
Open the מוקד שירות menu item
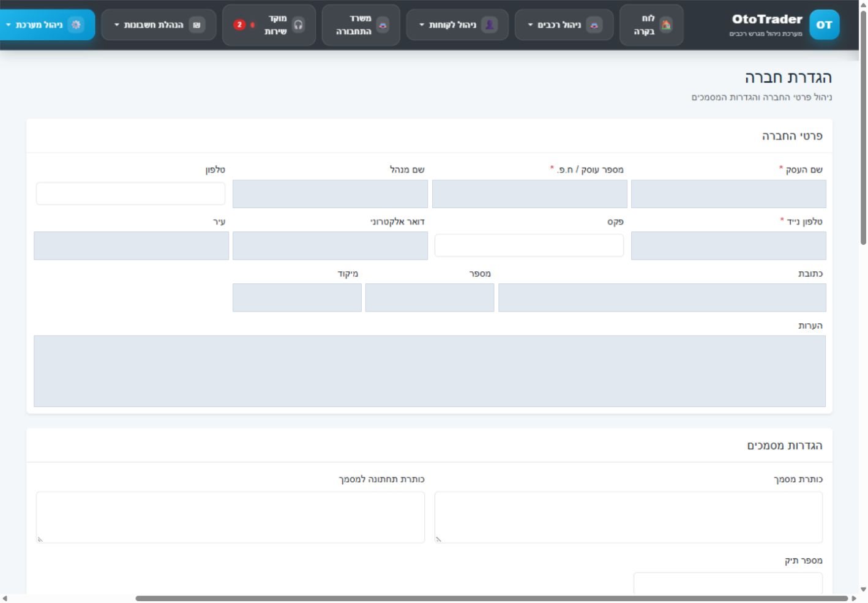click(x=269, y=25)
